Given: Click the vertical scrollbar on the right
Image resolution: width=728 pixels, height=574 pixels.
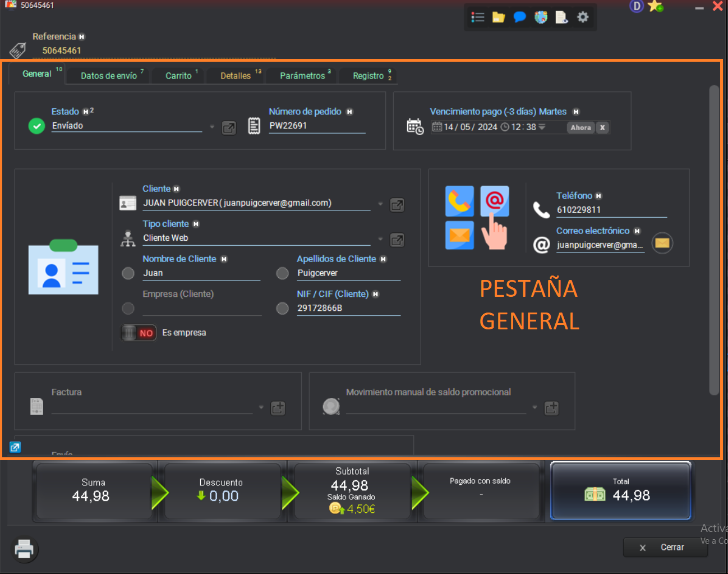Looking at the screenshot, I should click(x=713, y=240).
